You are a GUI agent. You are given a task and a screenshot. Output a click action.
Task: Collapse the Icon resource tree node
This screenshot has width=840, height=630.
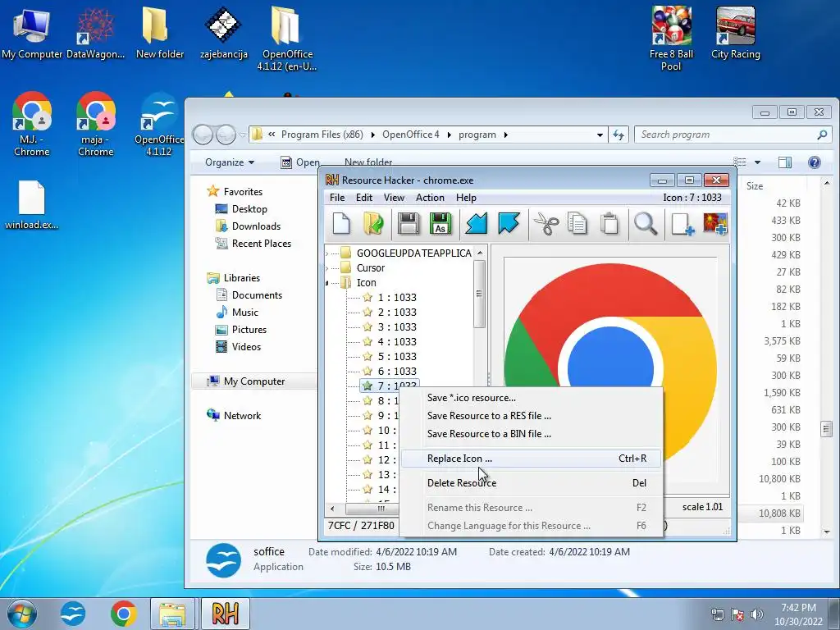327,283
